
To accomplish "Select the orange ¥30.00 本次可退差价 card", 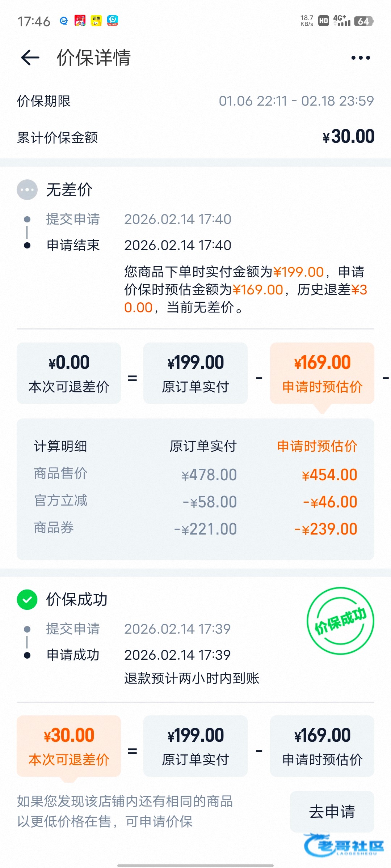I will pos(69,746).
